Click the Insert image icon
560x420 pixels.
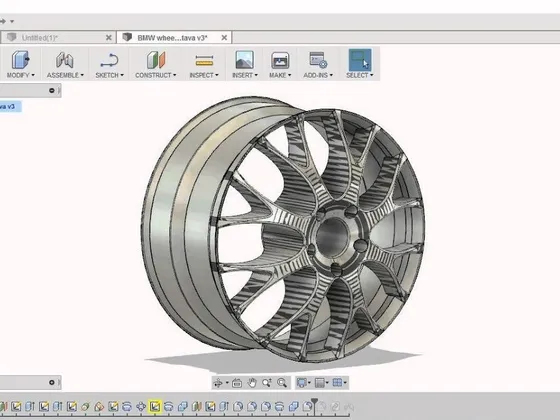(x=245, y=60)
